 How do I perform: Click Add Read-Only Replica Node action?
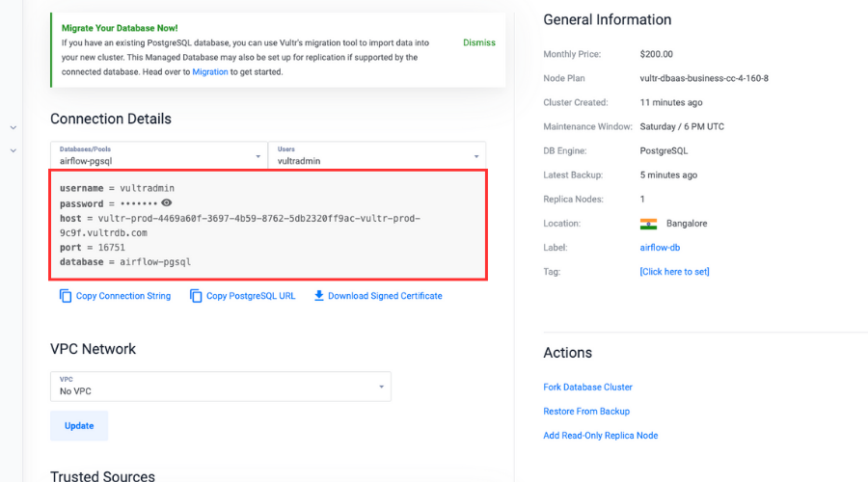(x=600, y=436)
